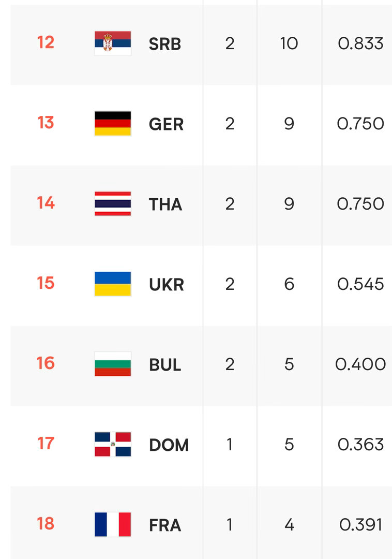Click rank number 15
The image size is (392, 559).
coord(46,283)
